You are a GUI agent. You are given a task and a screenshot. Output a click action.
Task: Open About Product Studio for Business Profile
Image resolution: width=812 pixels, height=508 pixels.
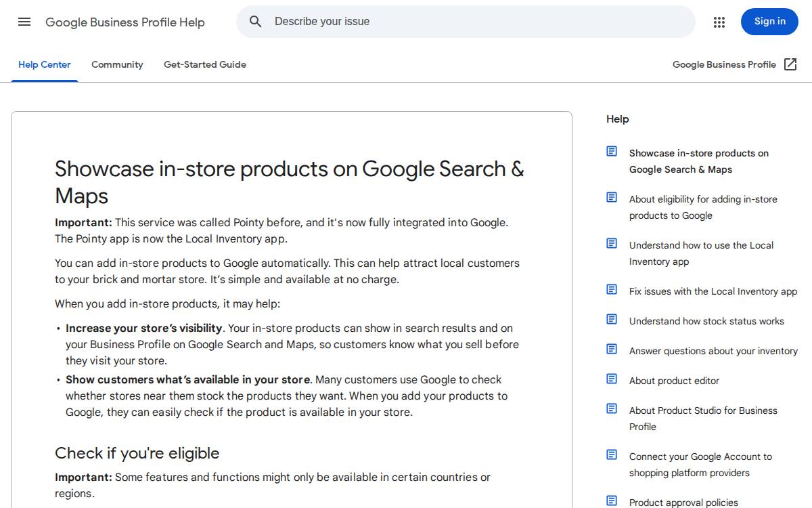click(x=703, y=419)
